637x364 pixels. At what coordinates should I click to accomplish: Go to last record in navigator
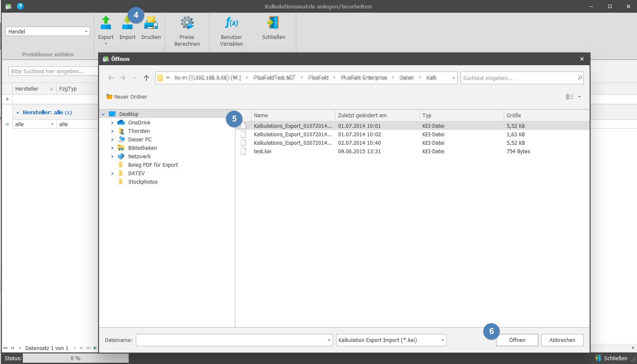[88, 348]
